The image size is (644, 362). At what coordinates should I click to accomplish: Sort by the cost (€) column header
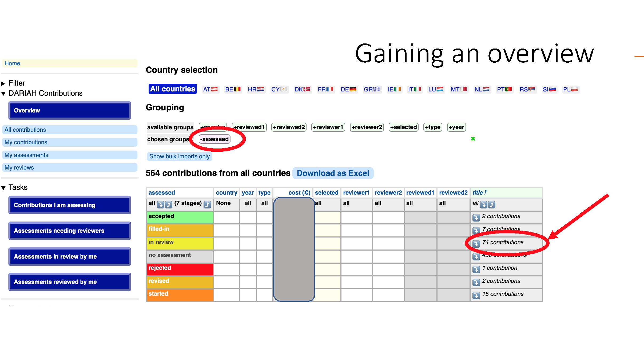click(299, 193)
